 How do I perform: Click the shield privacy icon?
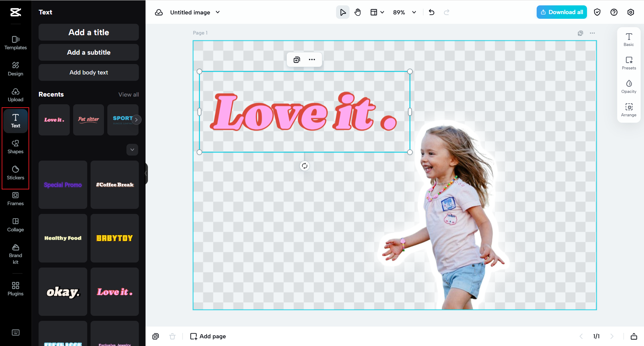pos(597,12)
